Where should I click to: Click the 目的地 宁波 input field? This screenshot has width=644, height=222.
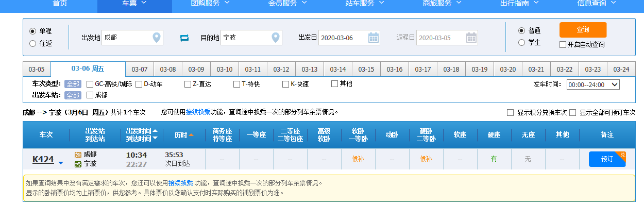point(251,38)
